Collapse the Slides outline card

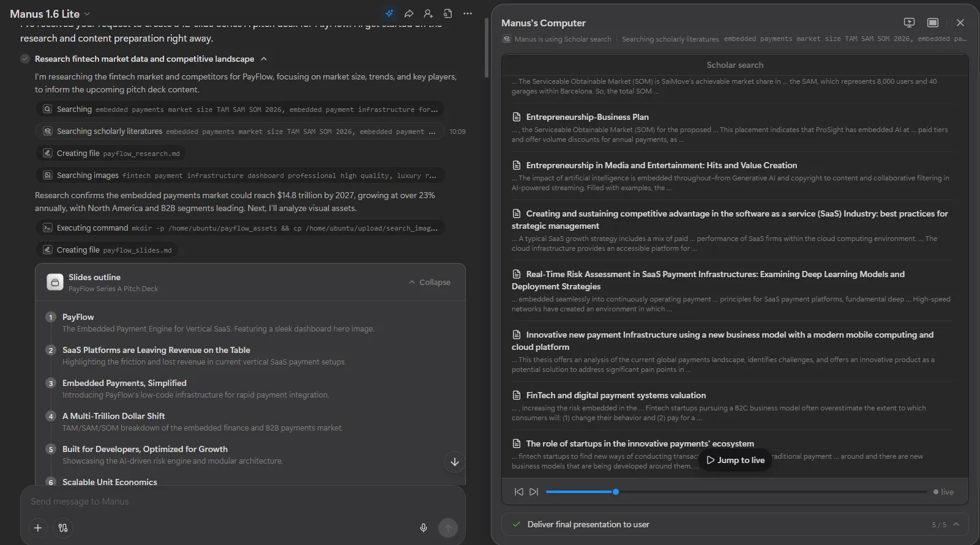430,282
